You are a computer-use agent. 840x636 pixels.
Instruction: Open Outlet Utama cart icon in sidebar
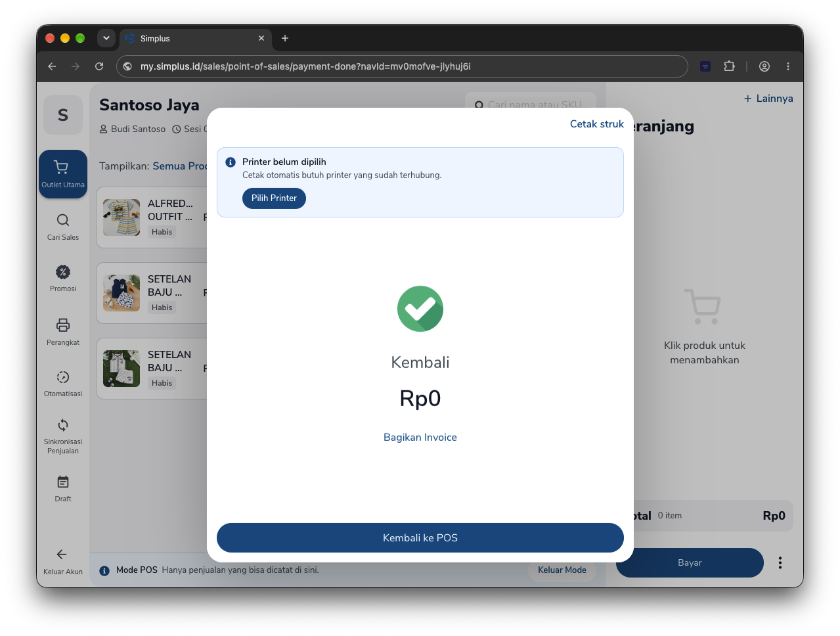[61, 167]
